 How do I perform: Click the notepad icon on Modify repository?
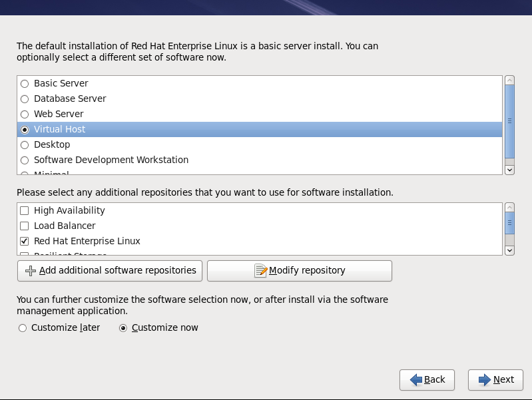coord(260,271)
